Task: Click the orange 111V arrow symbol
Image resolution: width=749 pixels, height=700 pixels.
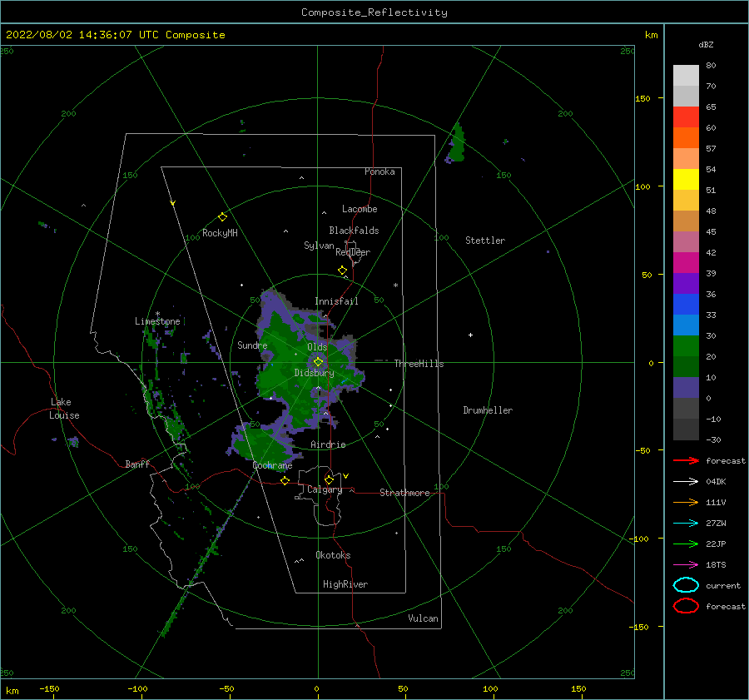Action: [686, 502]
